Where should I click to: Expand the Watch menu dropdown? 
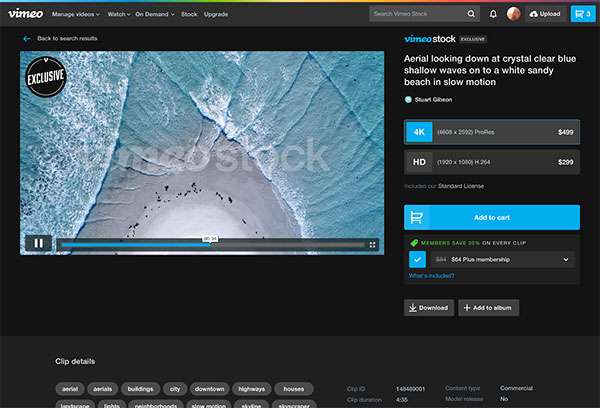pos(118,15)
